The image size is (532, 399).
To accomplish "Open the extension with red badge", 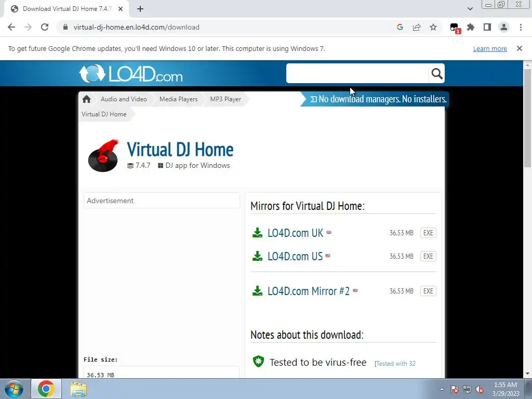I will [455, 28].
